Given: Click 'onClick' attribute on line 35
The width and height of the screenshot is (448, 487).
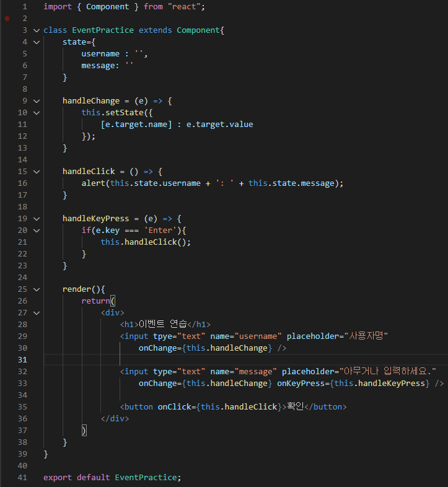Looking at the screenshot, I should [x=174, y=407].
